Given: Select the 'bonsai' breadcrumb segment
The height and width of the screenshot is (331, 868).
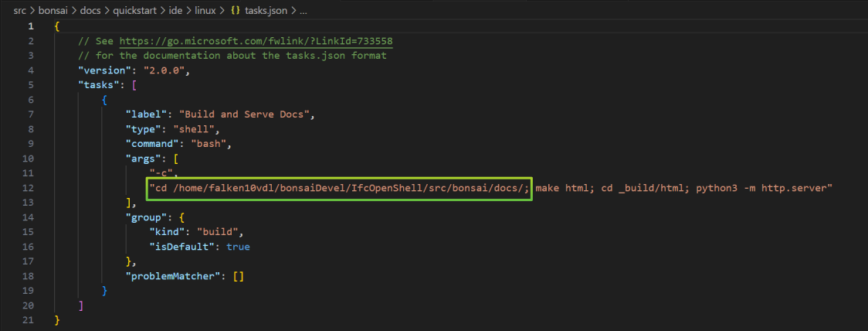Looking at the screenshot, I should click(x=53, y=11).
